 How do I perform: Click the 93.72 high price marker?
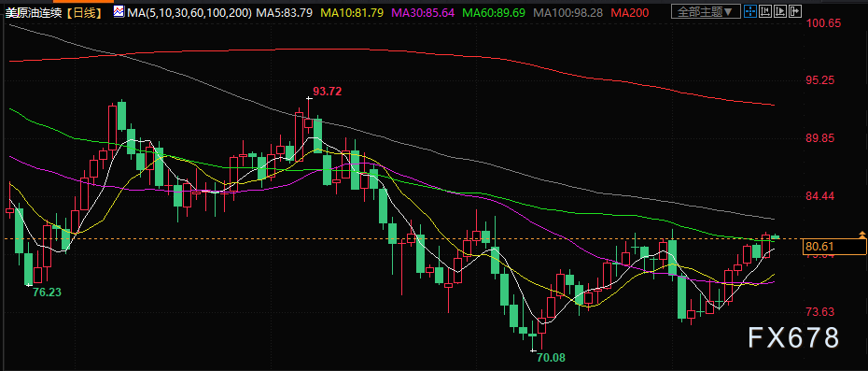click(328, 92)
